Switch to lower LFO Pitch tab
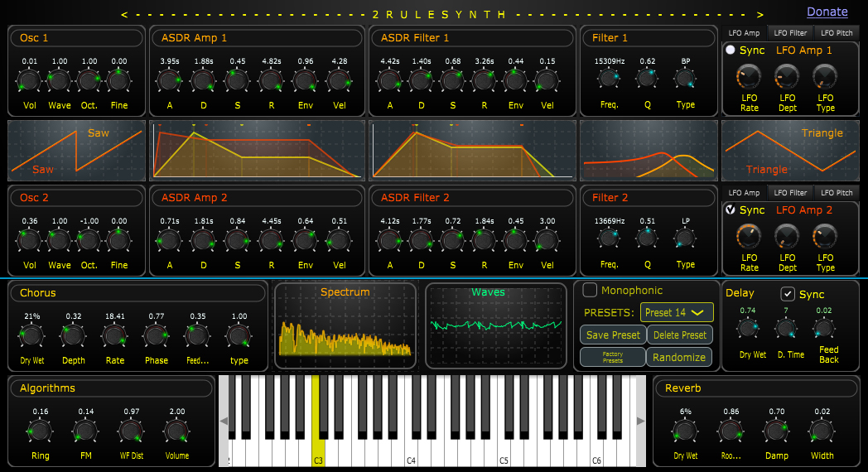 pyautogui.click(x=837, y=193)
